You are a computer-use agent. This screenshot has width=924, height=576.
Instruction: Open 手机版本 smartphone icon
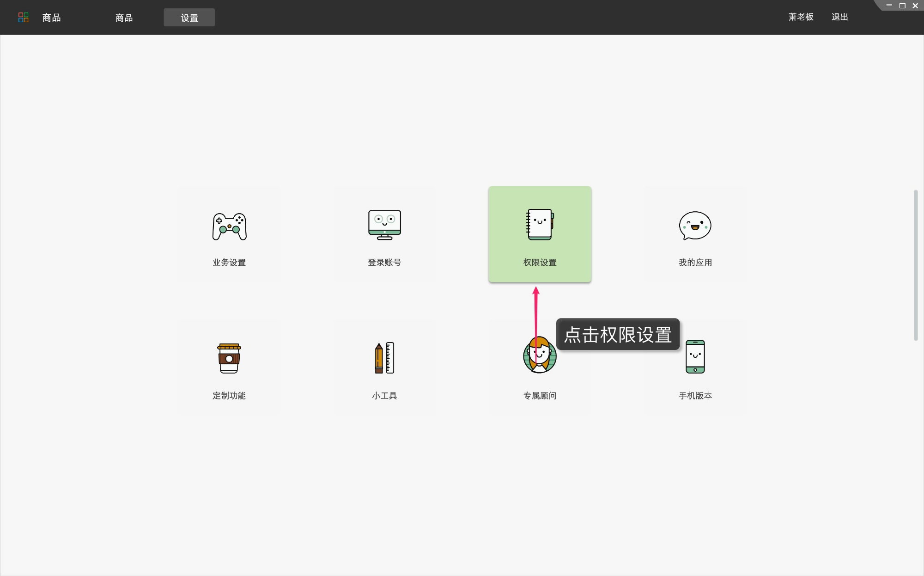tap(695, 356)
